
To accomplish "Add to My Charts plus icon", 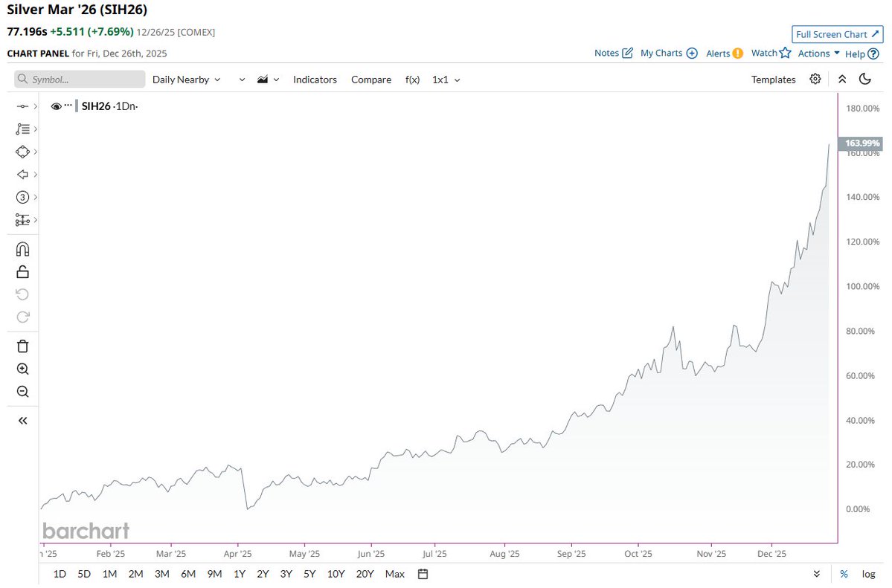I will [692, 53].
